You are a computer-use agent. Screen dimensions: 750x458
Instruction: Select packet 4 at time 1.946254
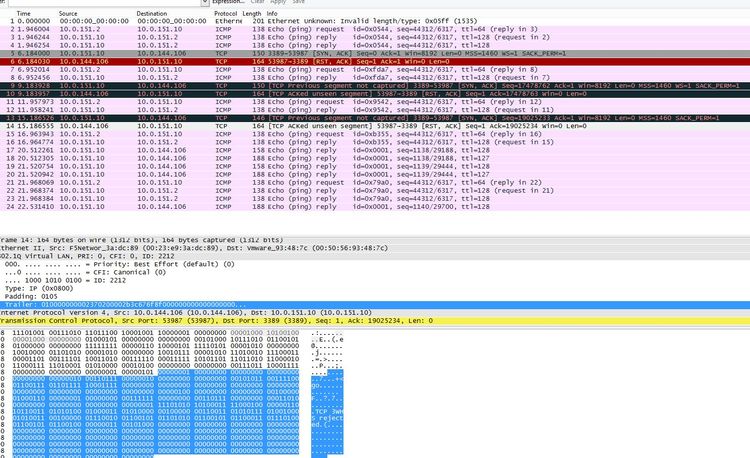pos(375,45)
